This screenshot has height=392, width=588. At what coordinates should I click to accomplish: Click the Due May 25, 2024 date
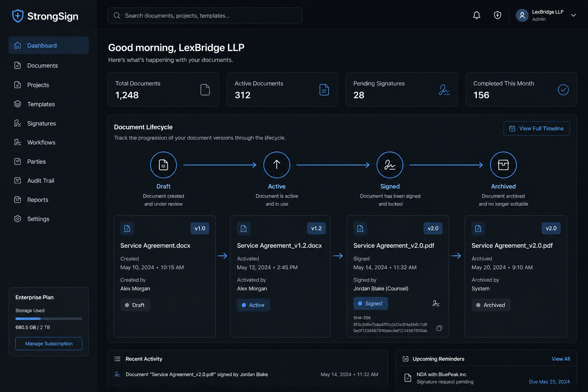tap(549, 382)
